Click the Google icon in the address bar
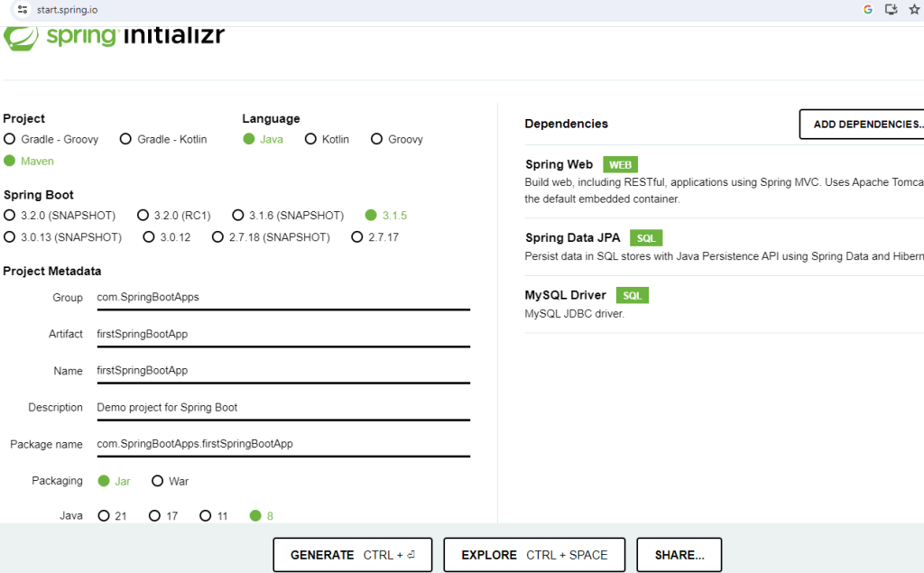This screenshot has height=573, width=924. 867,9
